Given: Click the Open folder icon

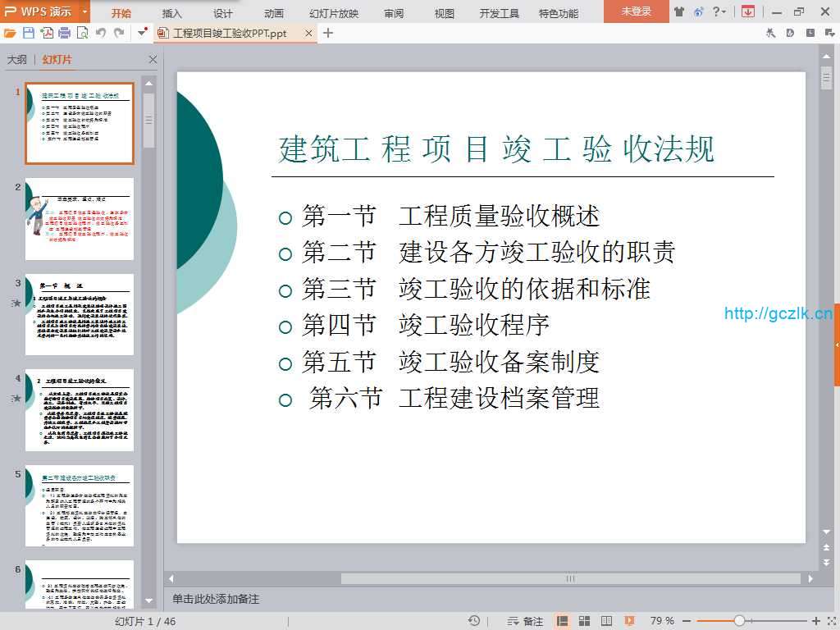Looking at the screenshot, I should coord(10,33).
